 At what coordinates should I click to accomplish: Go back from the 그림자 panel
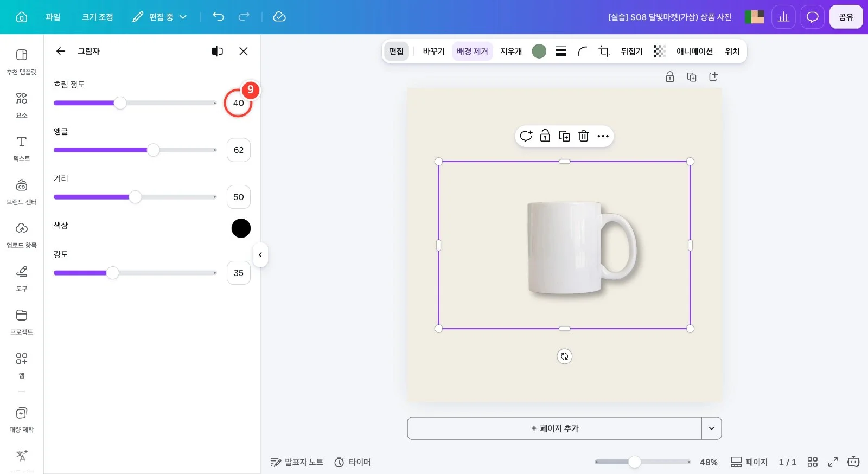[x=61, y=51]
